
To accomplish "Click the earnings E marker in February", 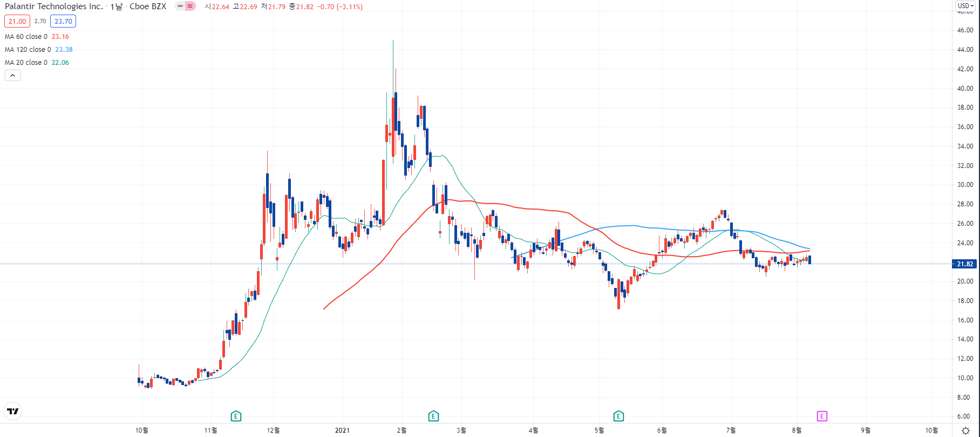I will point(433,416).
